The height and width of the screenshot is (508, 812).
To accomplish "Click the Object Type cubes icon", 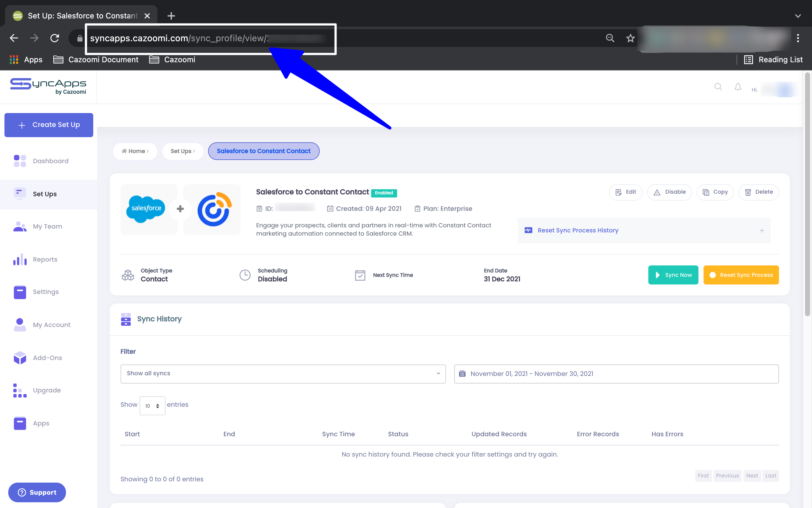I will click(128, 275).
